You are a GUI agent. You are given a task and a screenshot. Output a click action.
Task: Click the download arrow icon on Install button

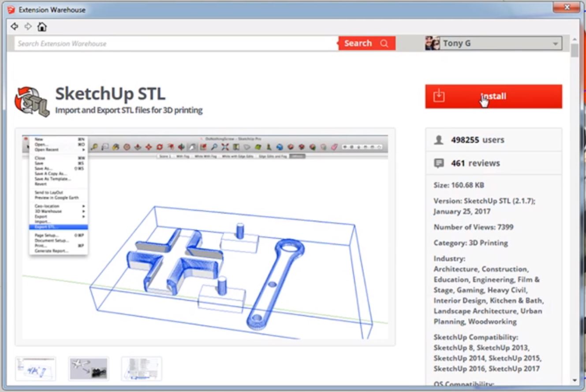[x=439, y=96]
